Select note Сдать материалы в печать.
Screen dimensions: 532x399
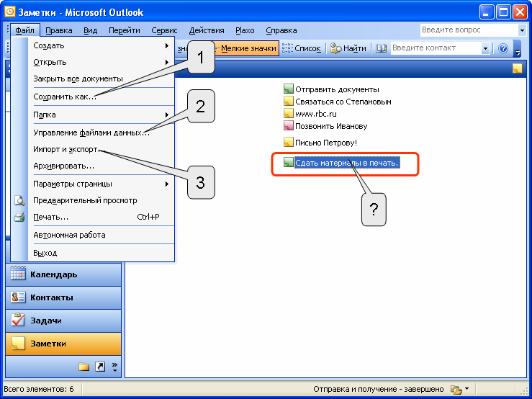tap(347, 163)
